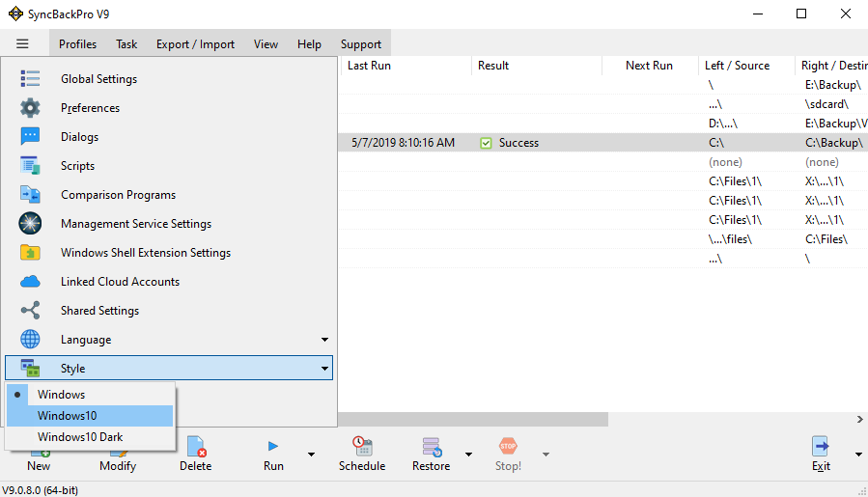Click the Delete document icon

pos(196,446)
